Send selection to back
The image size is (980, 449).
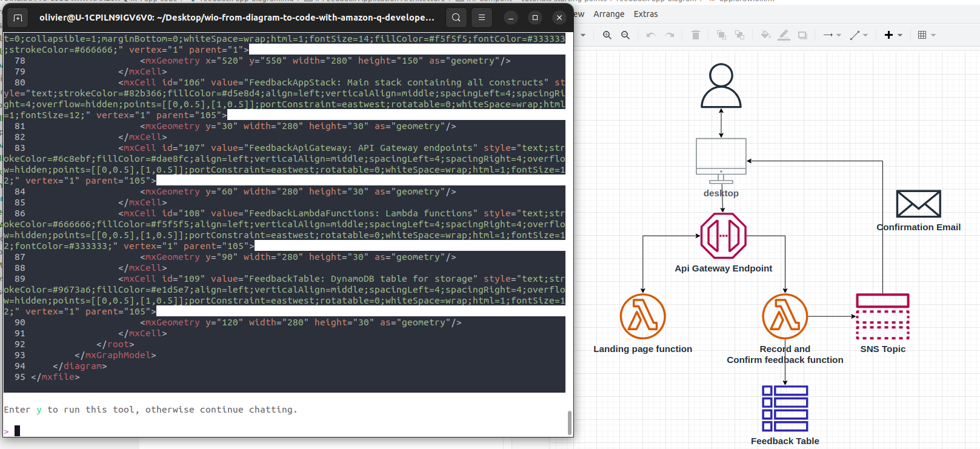pyautogui.click(x=740, y=35)
